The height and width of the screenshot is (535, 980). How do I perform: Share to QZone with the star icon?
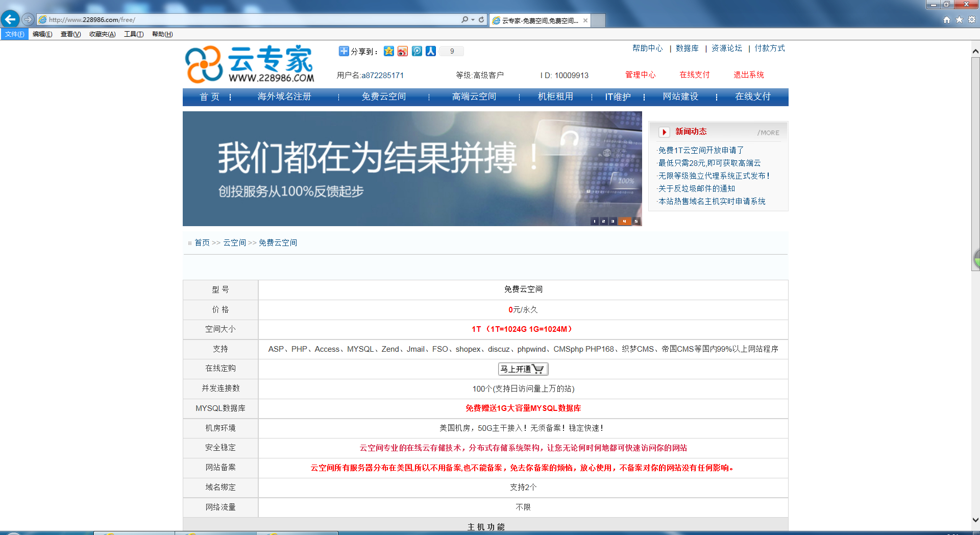389,51
